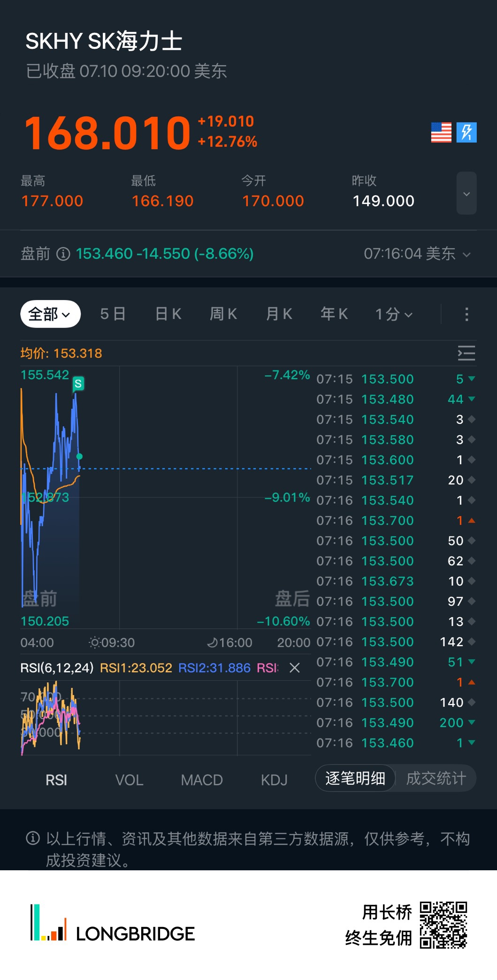The height and width of the screenshot is (980, 497).
Task: Tap the trade row with volume 142
Action: tap(396, 641)
